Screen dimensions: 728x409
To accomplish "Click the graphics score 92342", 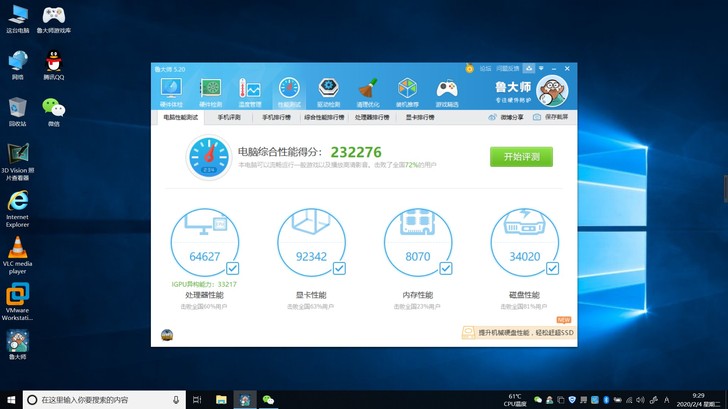I will pos(311,256).
